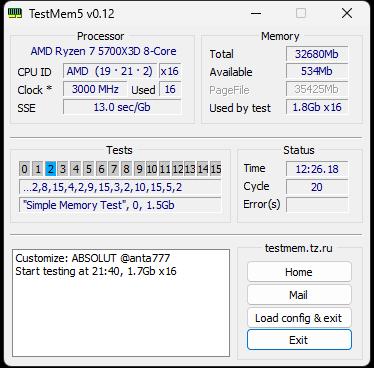This screenshot has height=368, width=374.
Task: Click the test sequence field ...2,8,15,4,2,9
Action: coord(120,187)
